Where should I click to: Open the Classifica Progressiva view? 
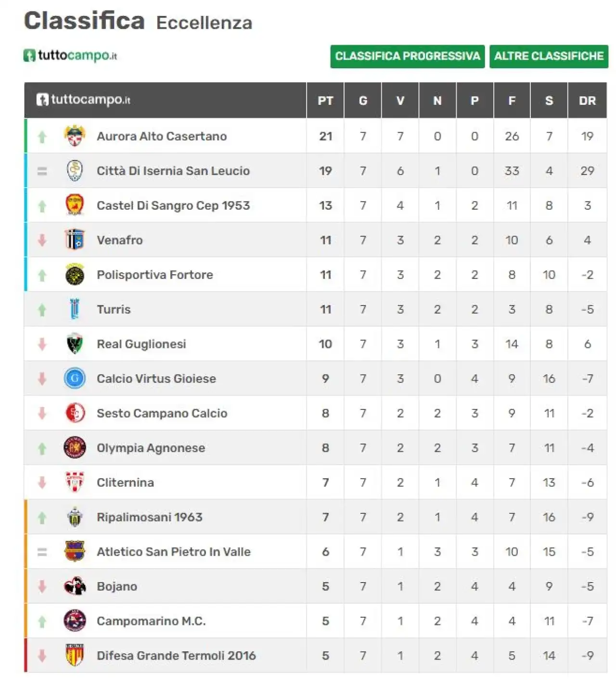(407, 56)
